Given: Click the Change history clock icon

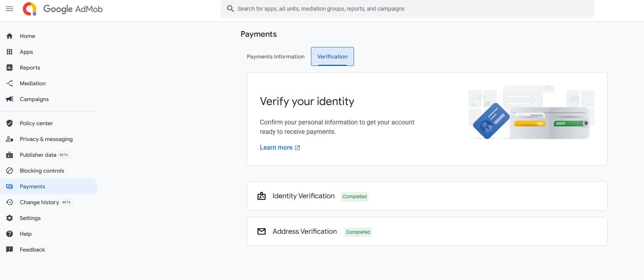Looking at the screenshot, I should pyautogui.click(x=9, y=202).
